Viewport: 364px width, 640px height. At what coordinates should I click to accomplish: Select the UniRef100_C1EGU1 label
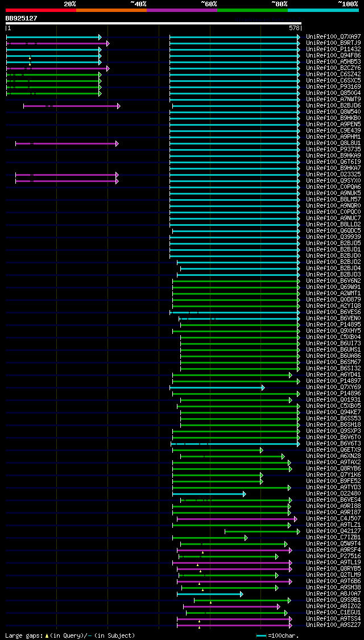333,613
